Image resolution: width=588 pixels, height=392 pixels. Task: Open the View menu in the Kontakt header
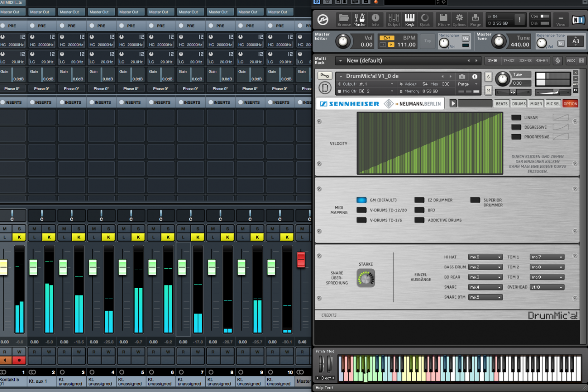(560, 20)
